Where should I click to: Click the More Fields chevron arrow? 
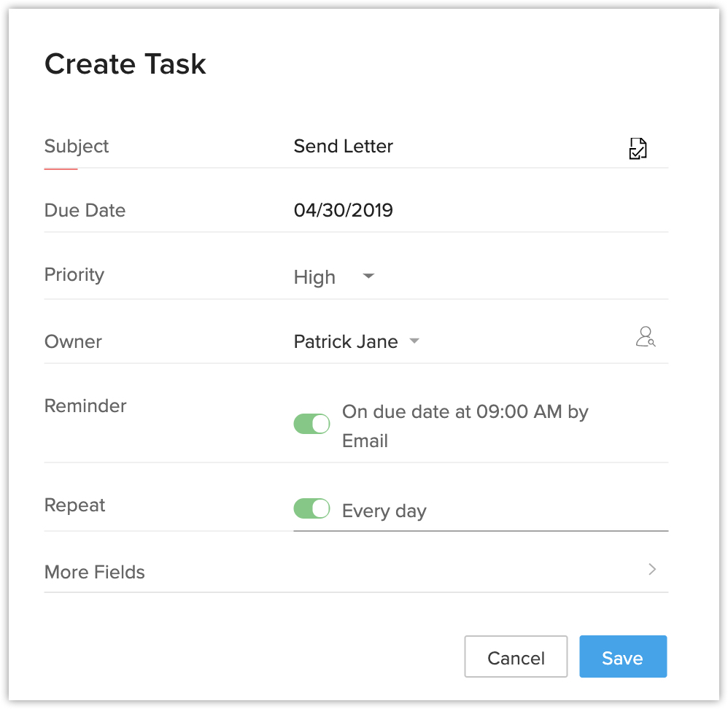click(x=652, y=570)
